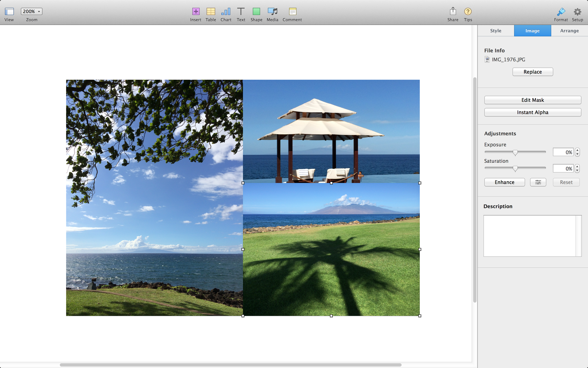
Task: Show Tips question mark icon
Action: (x=468, y=12)
